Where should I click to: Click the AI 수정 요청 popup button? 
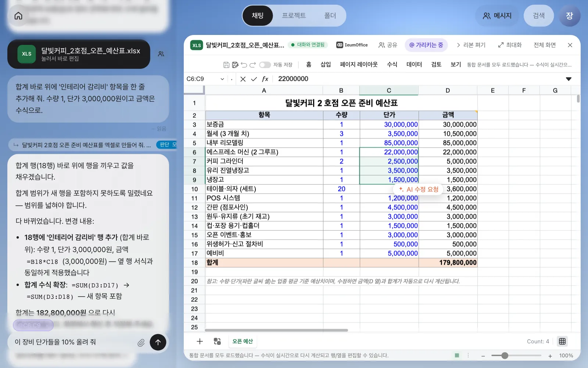tap(418, 190)
